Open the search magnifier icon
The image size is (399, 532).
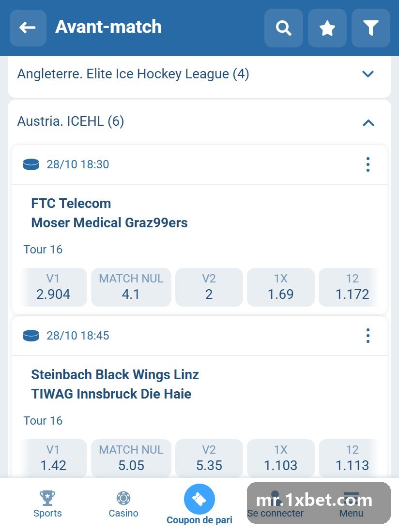point(284,28)
